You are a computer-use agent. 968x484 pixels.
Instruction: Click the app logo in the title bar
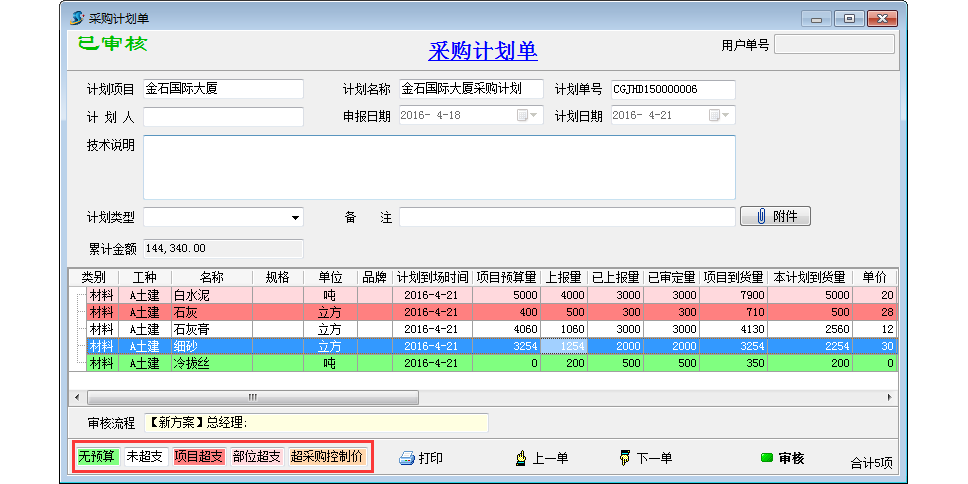78,18
